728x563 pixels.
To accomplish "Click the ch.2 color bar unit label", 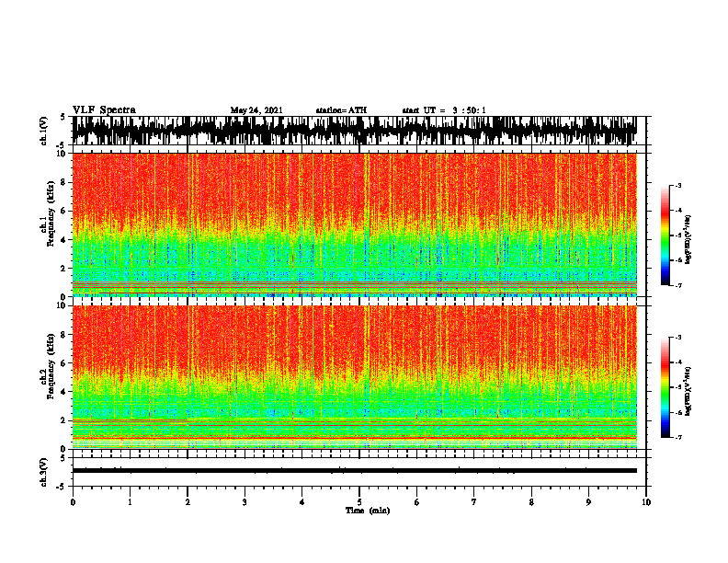I will pos(688,391).
